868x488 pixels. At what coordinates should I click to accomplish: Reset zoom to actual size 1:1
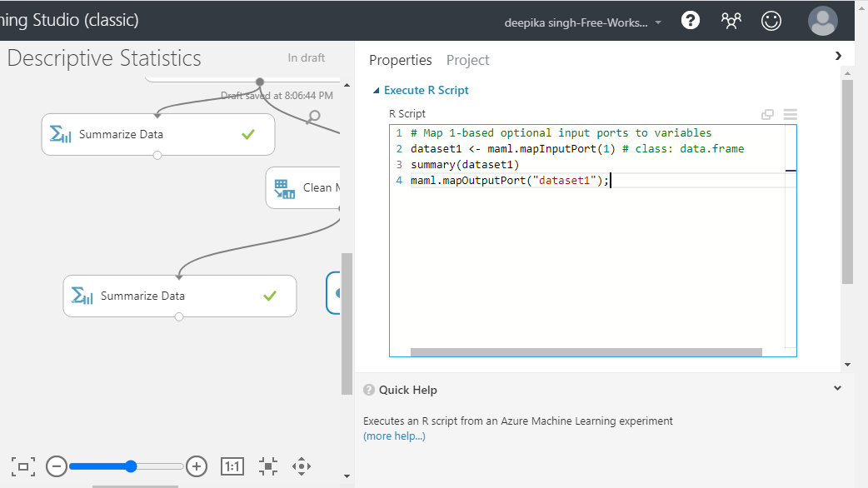click(232, 466)
